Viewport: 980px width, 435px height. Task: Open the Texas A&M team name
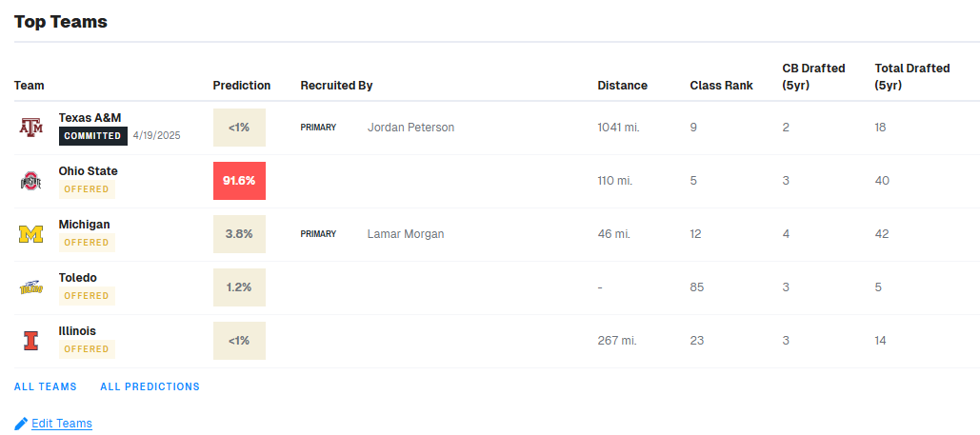[90, 118]
